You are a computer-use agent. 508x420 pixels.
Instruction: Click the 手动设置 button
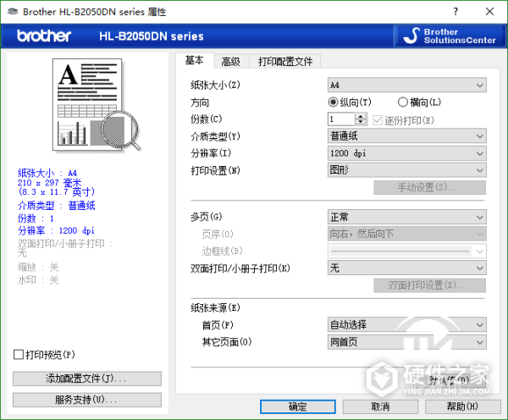[429, 188]
